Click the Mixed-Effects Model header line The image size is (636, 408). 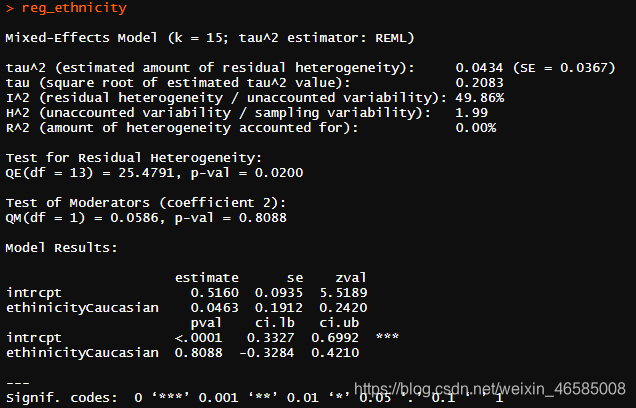(x=210, y=38)
